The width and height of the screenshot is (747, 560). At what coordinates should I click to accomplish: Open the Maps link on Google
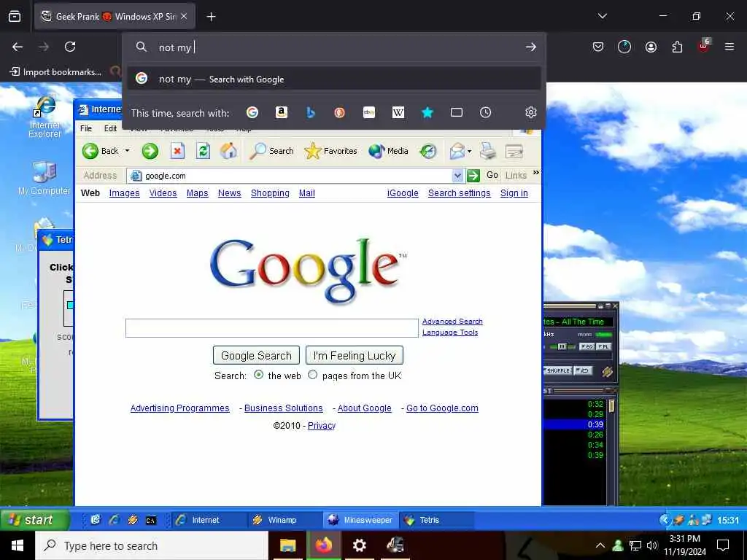197,192
